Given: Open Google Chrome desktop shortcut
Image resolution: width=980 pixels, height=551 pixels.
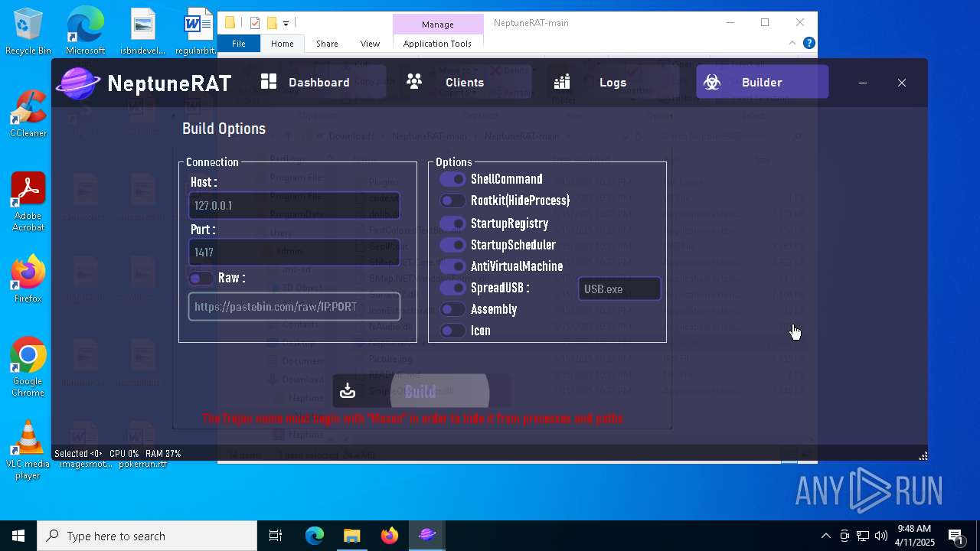Looking at the screenshot, I should [x=28, y=367].
